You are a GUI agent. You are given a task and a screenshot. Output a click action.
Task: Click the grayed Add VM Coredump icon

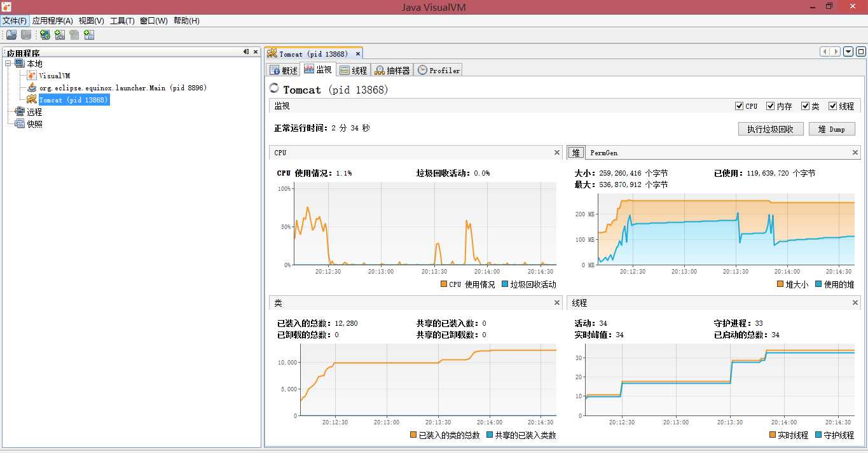[x=74, y=35]
